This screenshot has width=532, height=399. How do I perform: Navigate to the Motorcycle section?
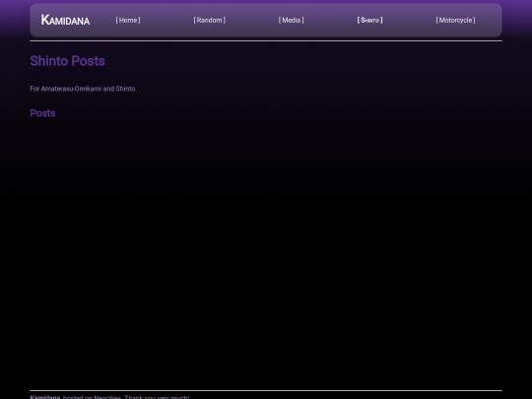tap(455, 20)
